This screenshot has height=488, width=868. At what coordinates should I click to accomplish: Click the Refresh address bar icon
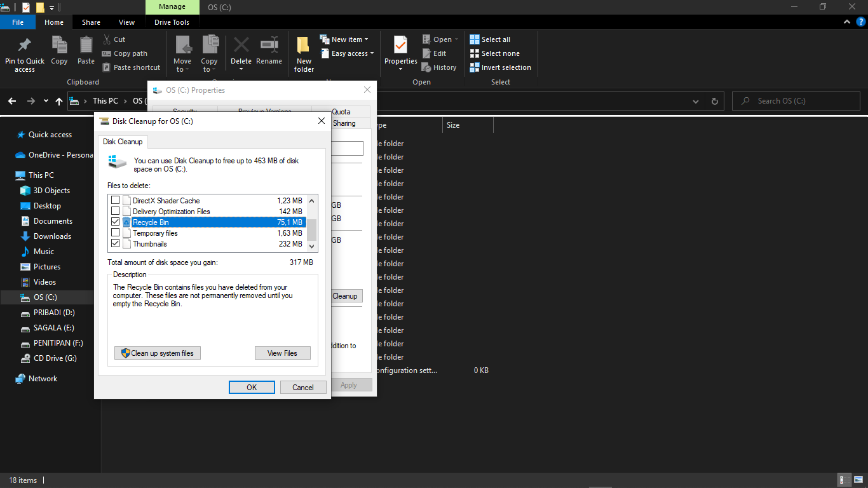[714, 101]
